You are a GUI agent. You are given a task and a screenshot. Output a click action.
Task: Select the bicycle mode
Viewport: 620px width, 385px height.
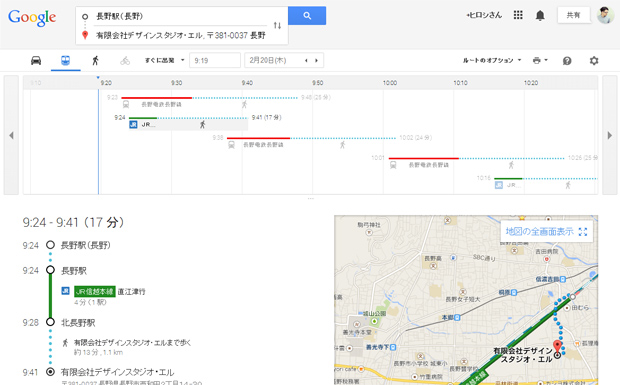[125, 60]
